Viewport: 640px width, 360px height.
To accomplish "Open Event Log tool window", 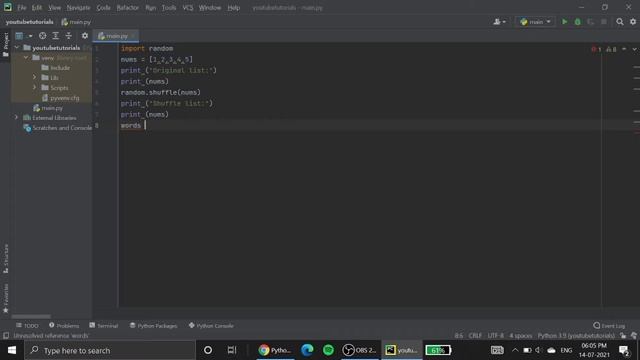I will coord(609,326).
